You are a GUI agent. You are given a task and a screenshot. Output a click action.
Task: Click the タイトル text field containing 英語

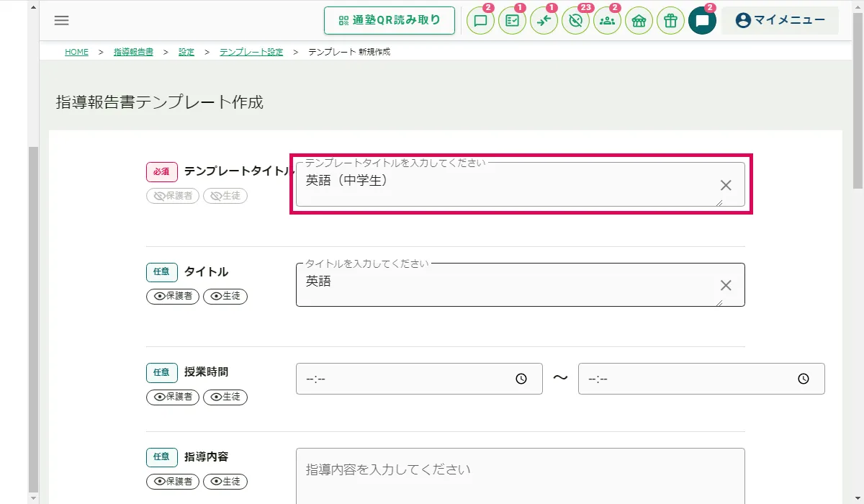click(521, 284)
